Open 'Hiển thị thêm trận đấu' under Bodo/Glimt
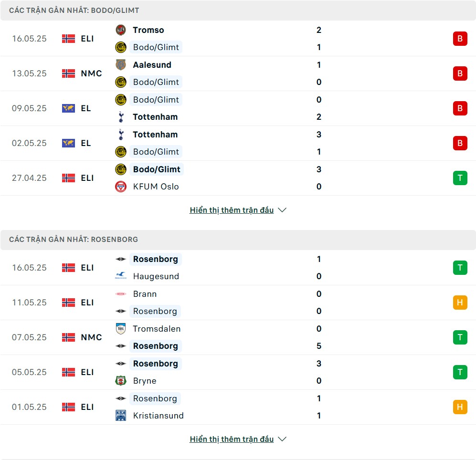 (x=232, y=210)
